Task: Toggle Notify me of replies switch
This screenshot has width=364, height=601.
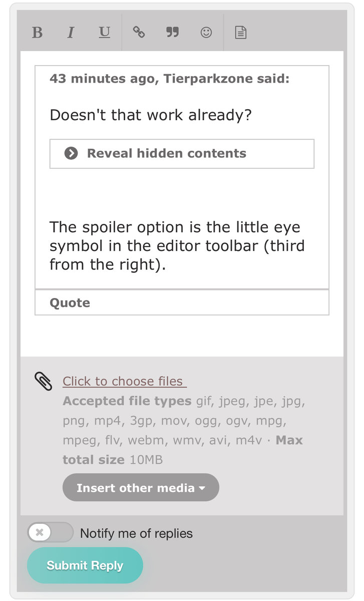Action: tap(50, 532)
